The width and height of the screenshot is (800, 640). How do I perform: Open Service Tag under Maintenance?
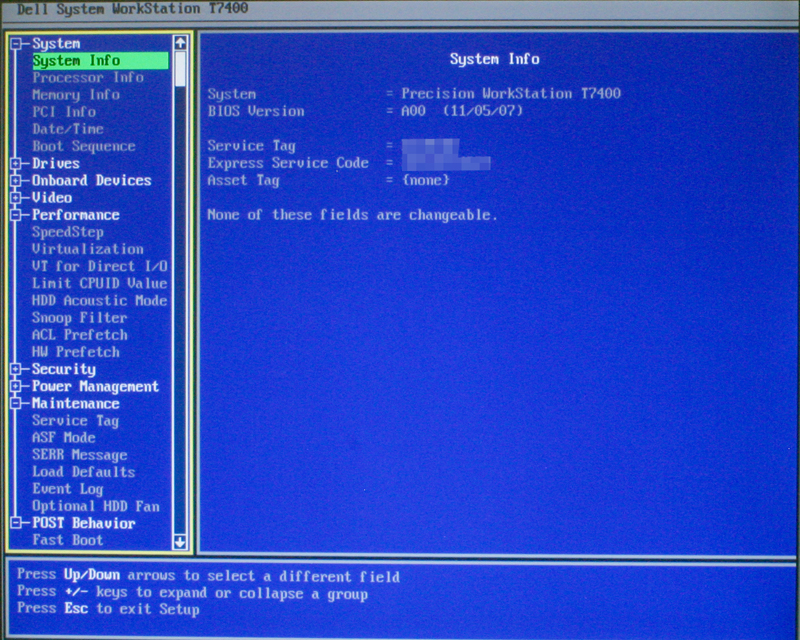(76, 421)
